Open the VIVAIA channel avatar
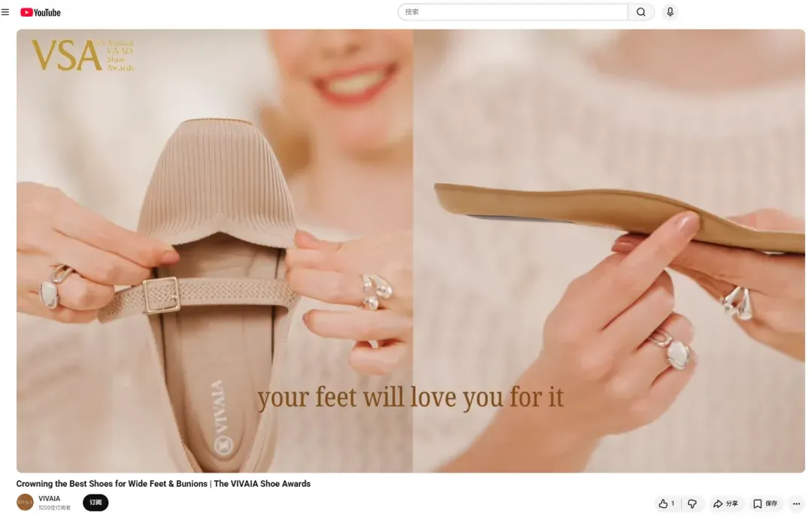812x517 pixels. (x=25, y=503)
